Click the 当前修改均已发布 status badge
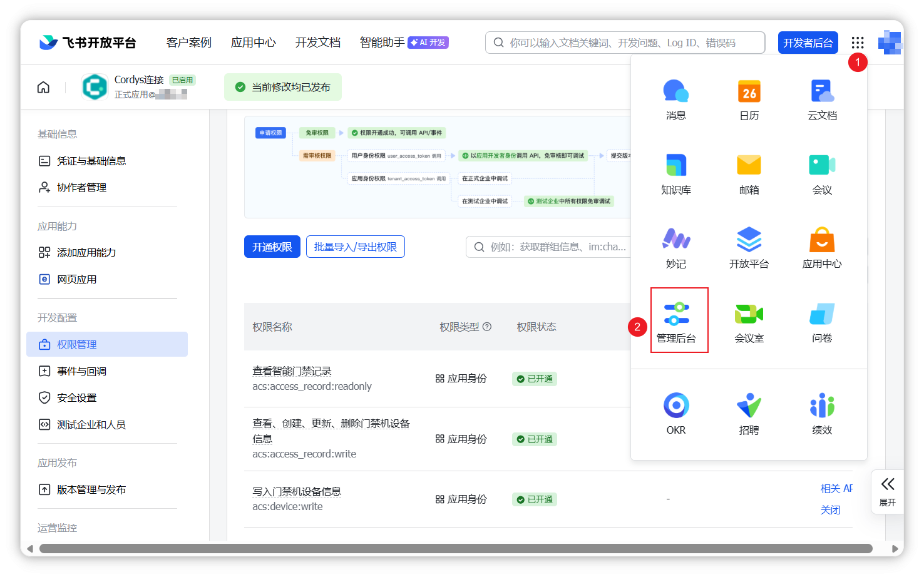Screen dimensions: 924x577 point(283,87)
